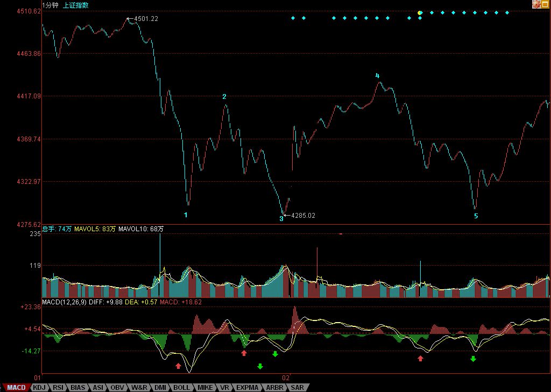Click the 1分钟 period label

51,5
